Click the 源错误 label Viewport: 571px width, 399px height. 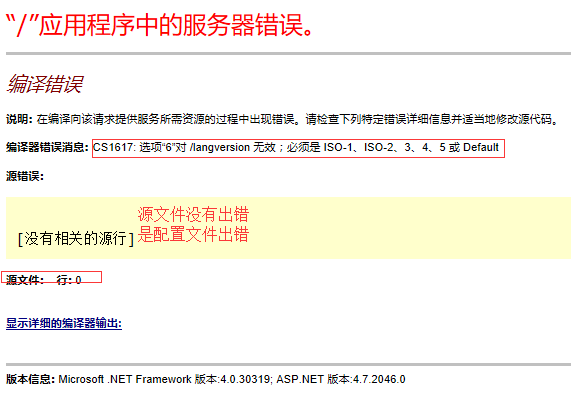(25, 176)
